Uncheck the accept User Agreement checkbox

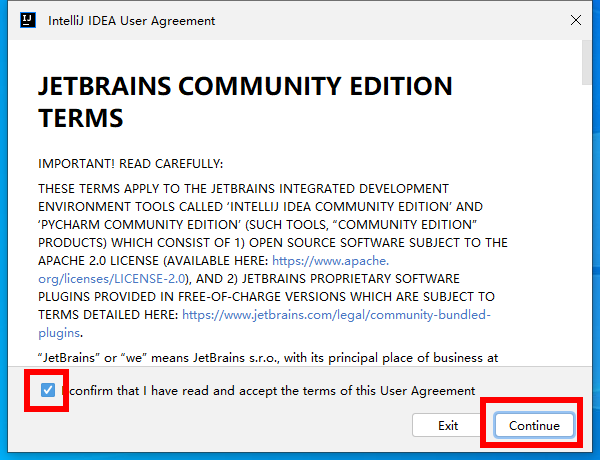click(48, 390)
